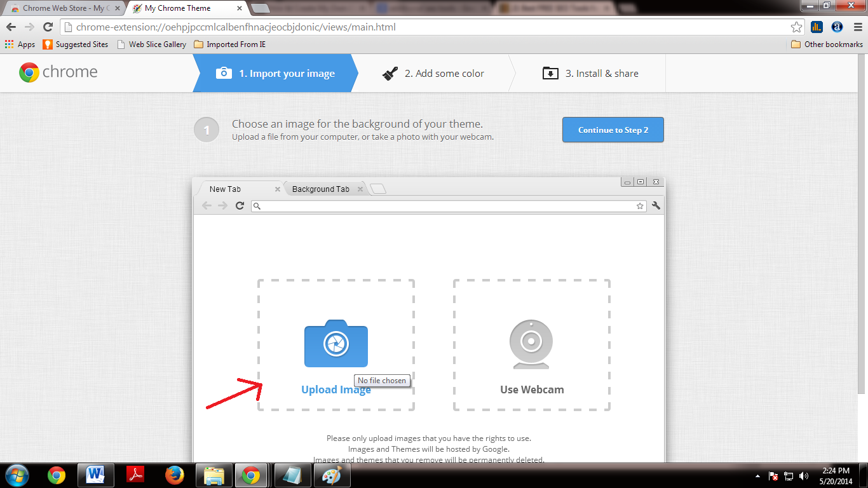This screenshot has width=868, height=488.
Task: Click Continue to Step 2 button
Action: point(613,130)
